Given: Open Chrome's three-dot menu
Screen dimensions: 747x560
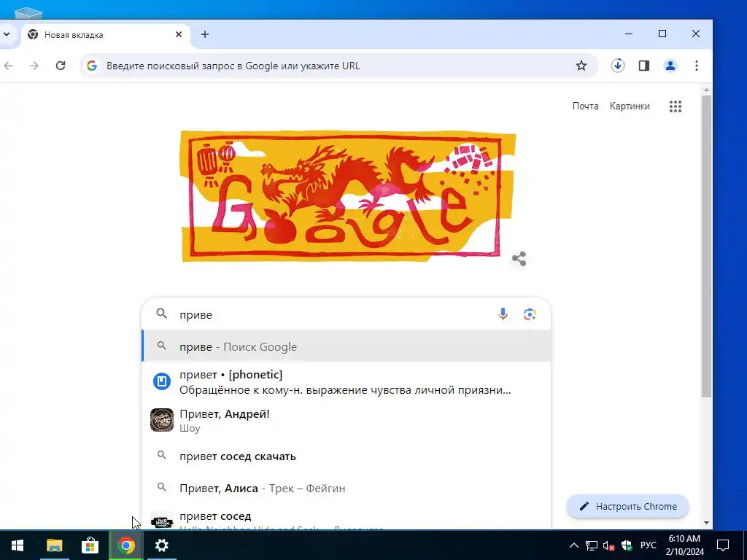Looking at the screenshot, I should [x=697, y=66].
